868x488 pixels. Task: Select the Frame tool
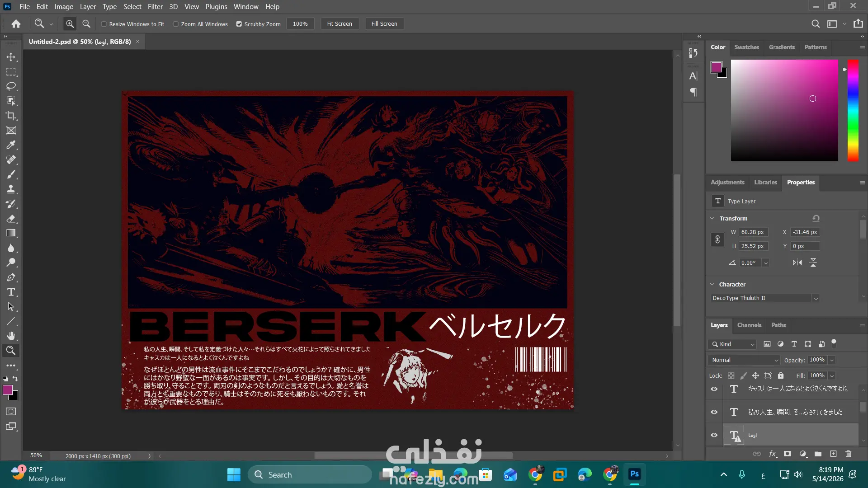11,131
